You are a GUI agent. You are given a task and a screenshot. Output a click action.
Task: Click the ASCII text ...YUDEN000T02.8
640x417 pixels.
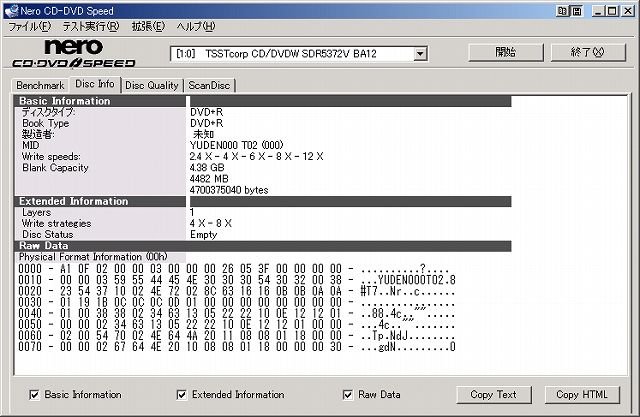[408, 280]
